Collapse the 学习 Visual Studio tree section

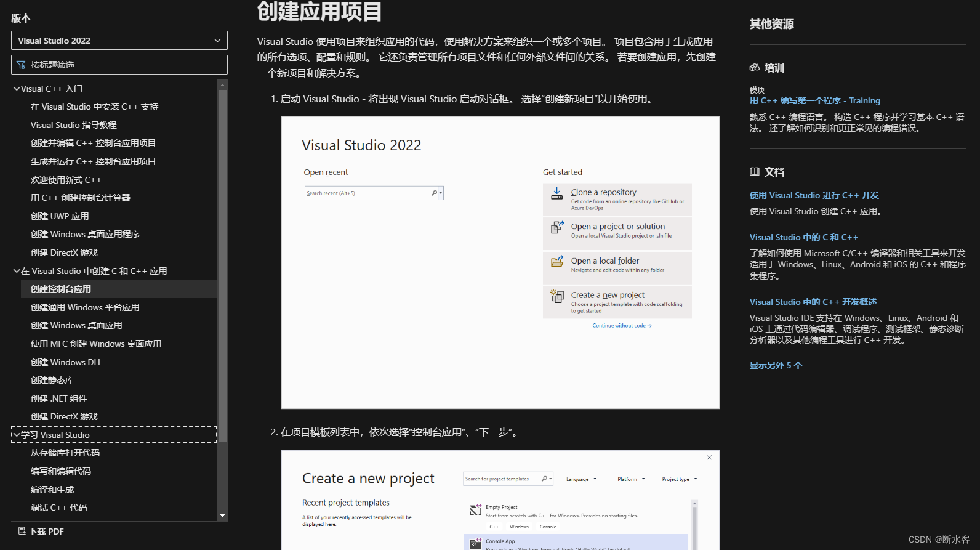(x=17, y=435)
